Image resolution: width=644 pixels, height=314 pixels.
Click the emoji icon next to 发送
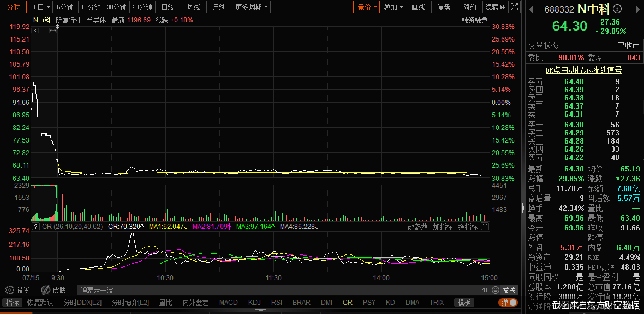(x=493, y=290)
